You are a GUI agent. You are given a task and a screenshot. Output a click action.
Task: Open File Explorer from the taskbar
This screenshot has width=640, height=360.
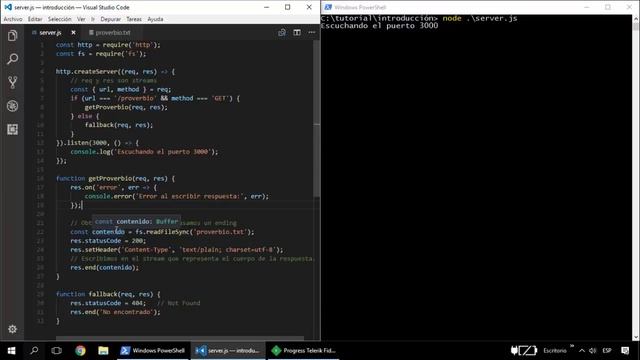pos(103,351)
